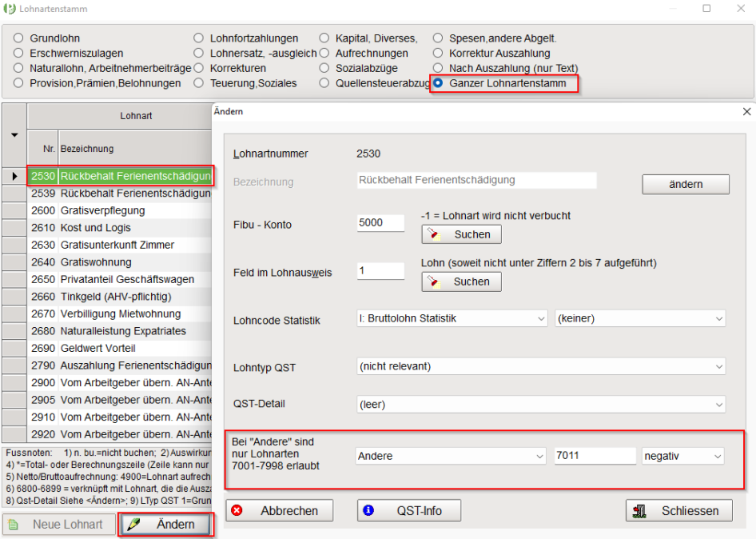
Task: Select the Grundlohn radio button
Action: point(18,38)
